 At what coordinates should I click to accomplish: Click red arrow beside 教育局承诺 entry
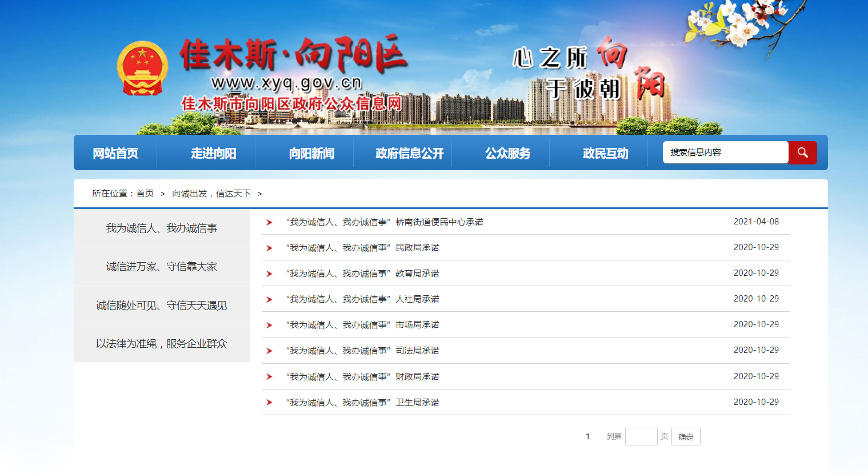[x=269, y=274]
